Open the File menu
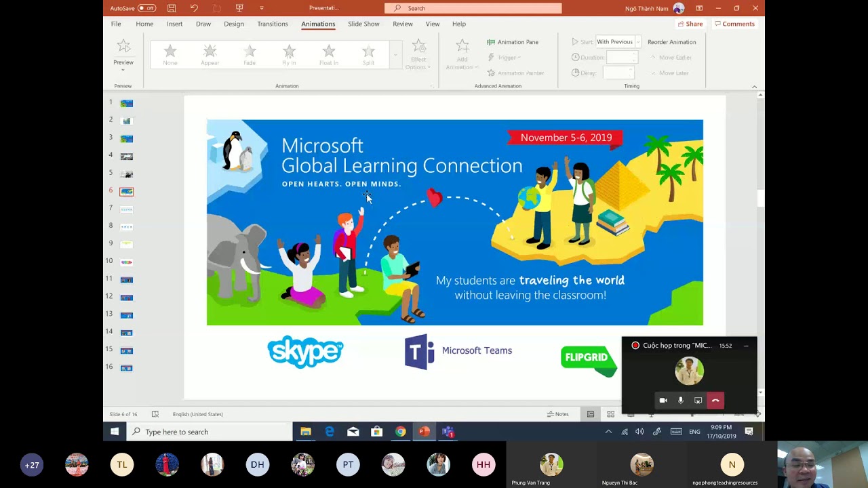The height and width of the screenshot is (488, 868). point(116,24)
